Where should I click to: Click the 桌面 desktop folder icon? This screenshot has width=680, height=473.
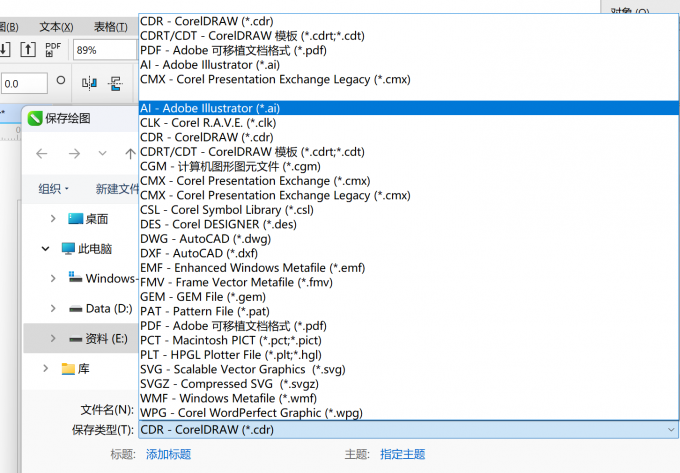click(x=75, y=219)
